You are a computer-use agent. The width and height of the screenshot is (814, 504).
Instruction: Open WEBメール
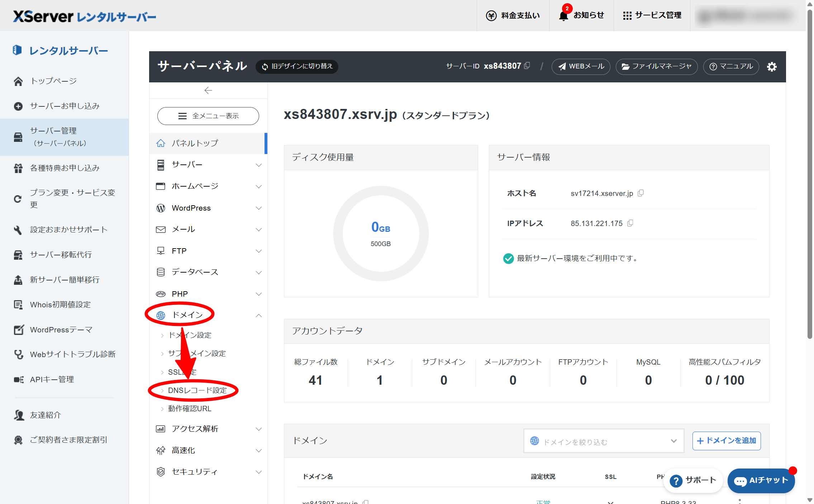pos(581,67)
